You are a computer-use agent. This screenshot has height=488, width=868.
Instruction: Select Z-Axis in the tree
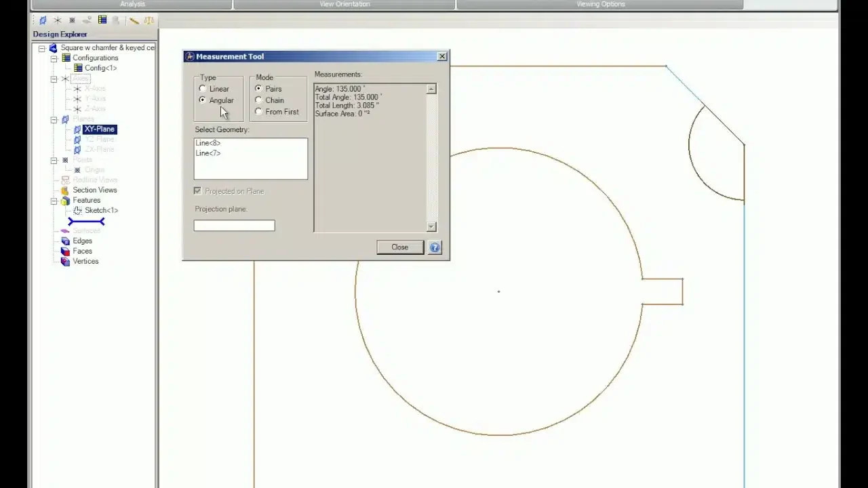(x=95, y=108)
